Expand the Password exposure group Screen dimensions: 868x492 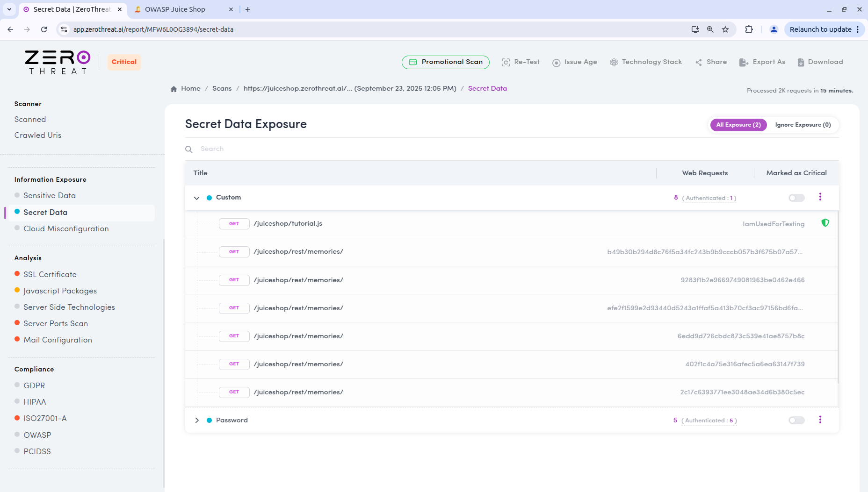[197, 420]
